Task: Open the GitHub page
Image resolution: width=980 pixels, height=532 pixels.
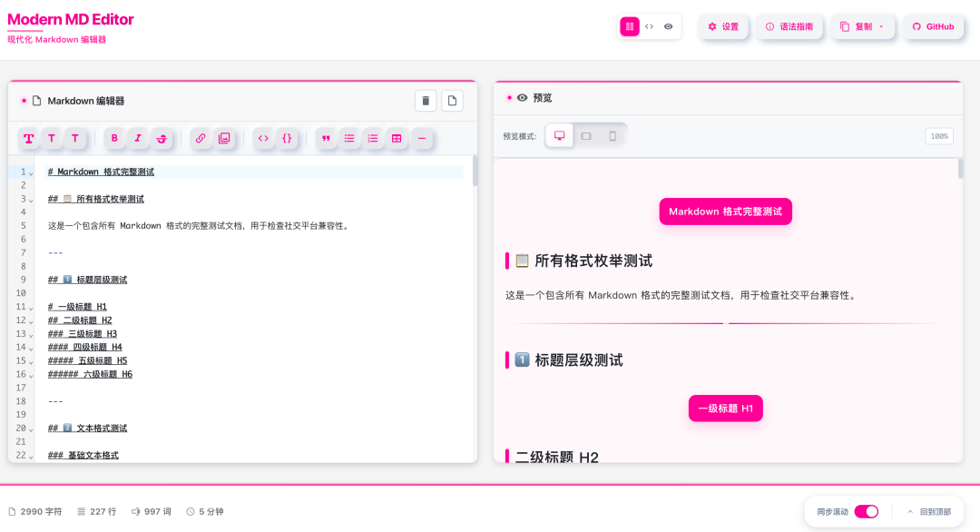Action: pyautogui.click(x=933, y=26)
